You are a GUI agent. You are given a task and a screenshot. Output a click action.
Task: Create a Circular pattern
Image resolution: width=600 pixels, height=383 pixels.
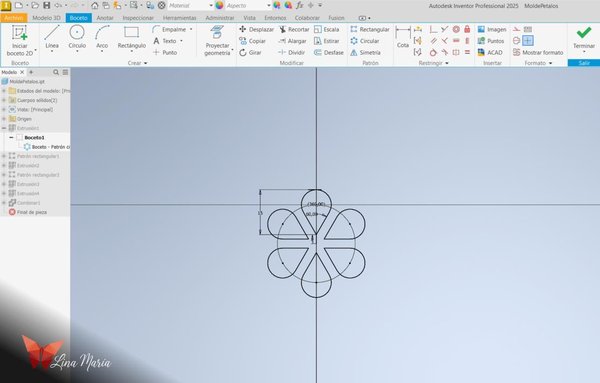[x=365, y=41]
